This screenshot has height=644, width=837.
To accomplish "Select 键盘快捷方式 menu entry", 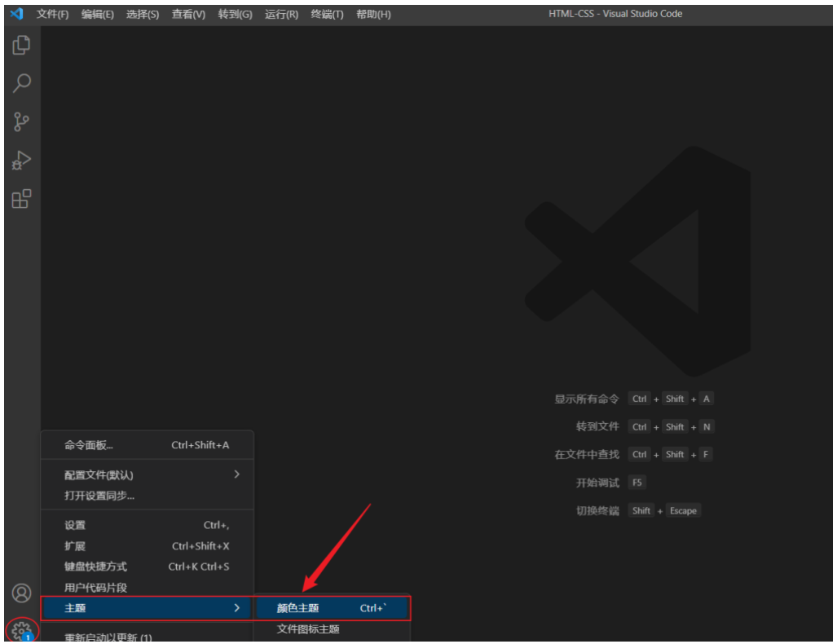I will coord(147,567).
